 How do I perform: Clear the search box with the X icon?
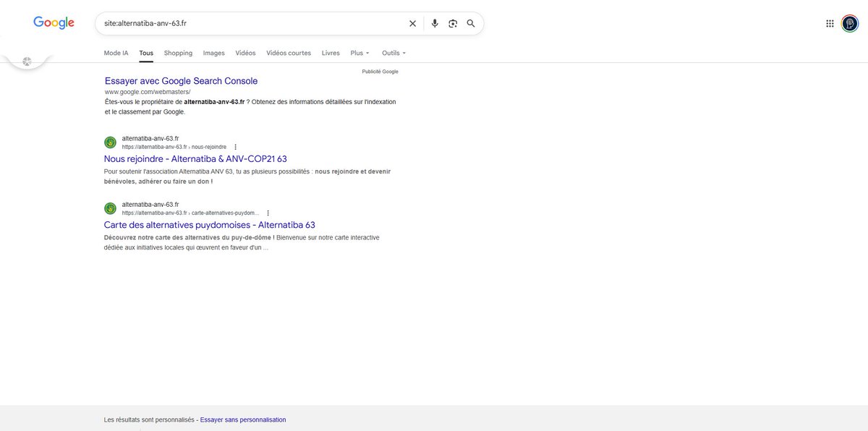[412, 23]
